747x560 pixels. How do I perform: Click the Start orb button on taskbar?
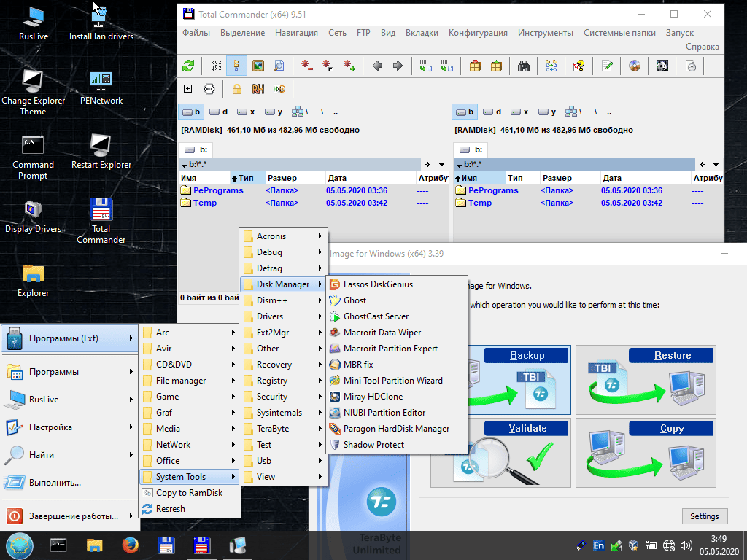pyautogui.click(x=20, y=545)
